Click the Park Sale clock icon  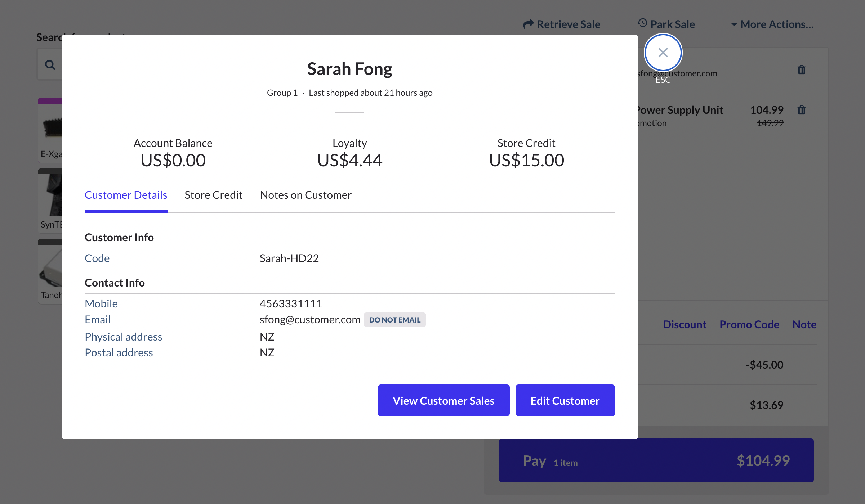(642, 23)
